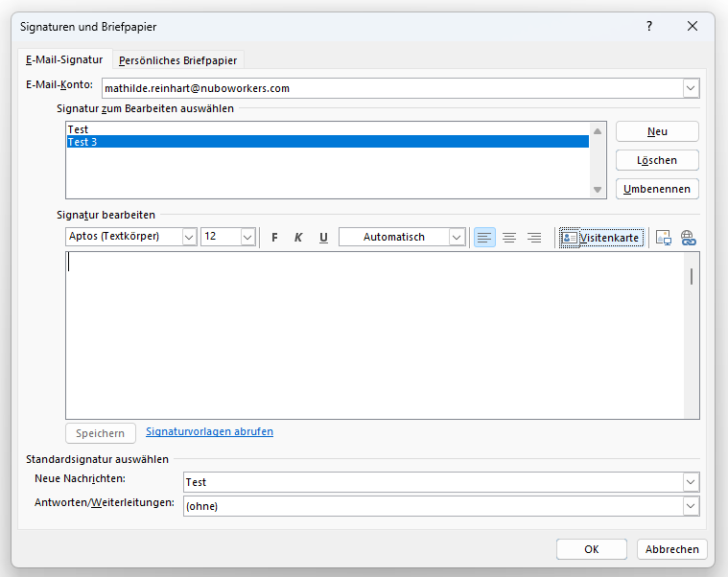Click the Neu button
The width and height of the screenshot is (728, 577).
point(657,131)
